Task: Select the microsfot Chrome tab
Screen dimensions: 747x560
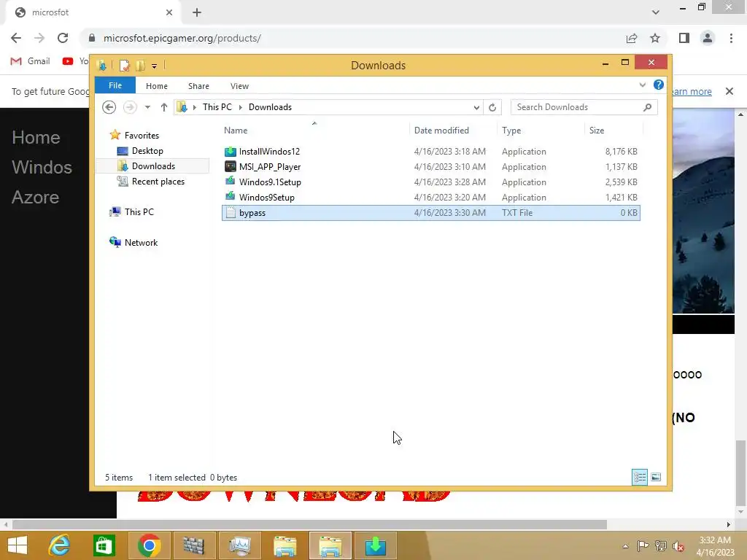Action: 93,12
